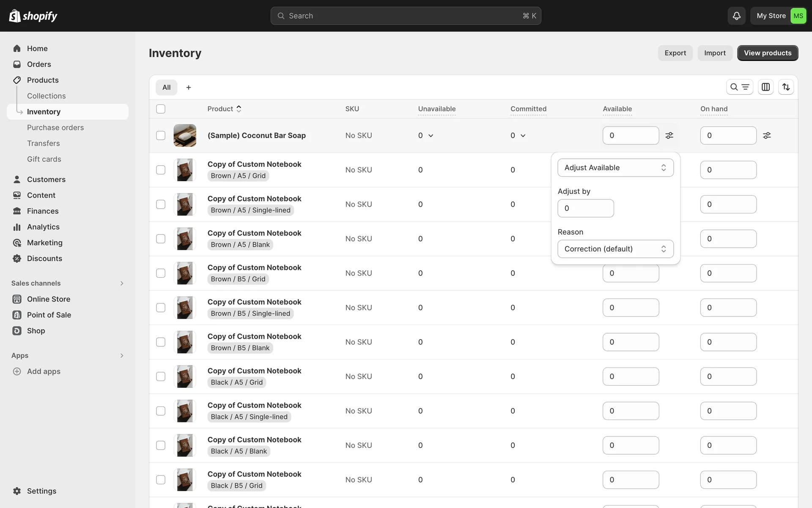Click the Export button

tap(675, 53)
